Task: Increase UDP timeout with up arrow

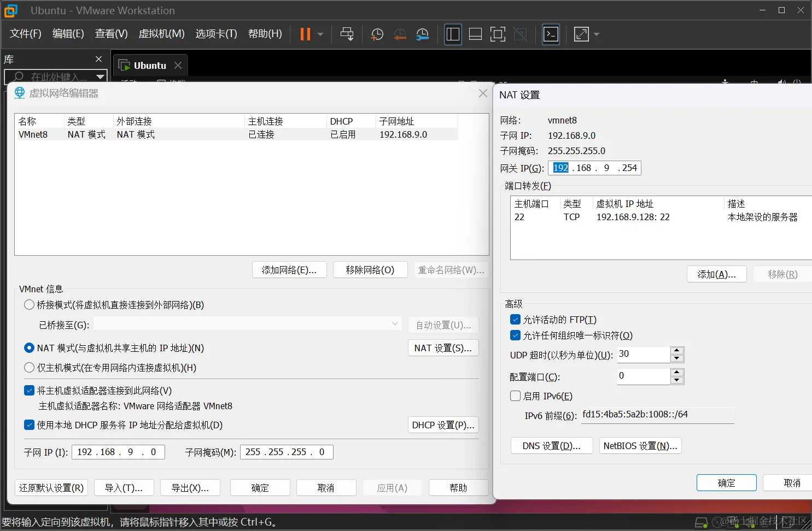Action: [677, 351]
